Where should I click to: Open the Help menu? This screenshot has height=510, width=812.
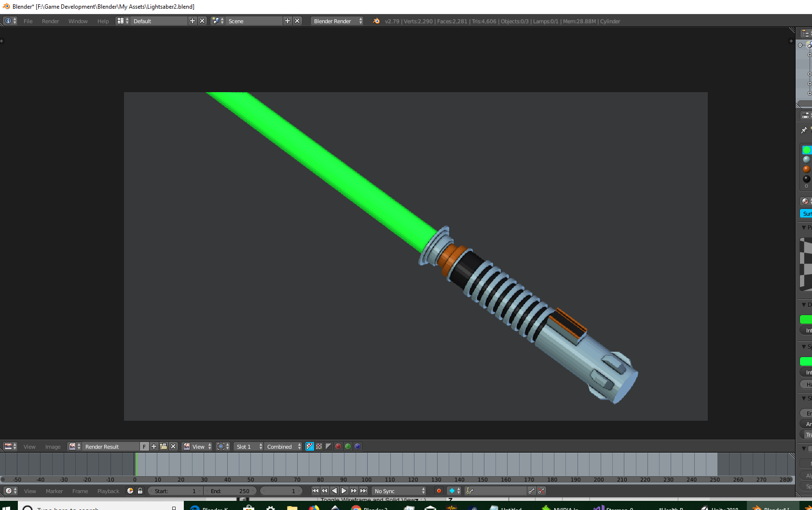tap(103, 21)
